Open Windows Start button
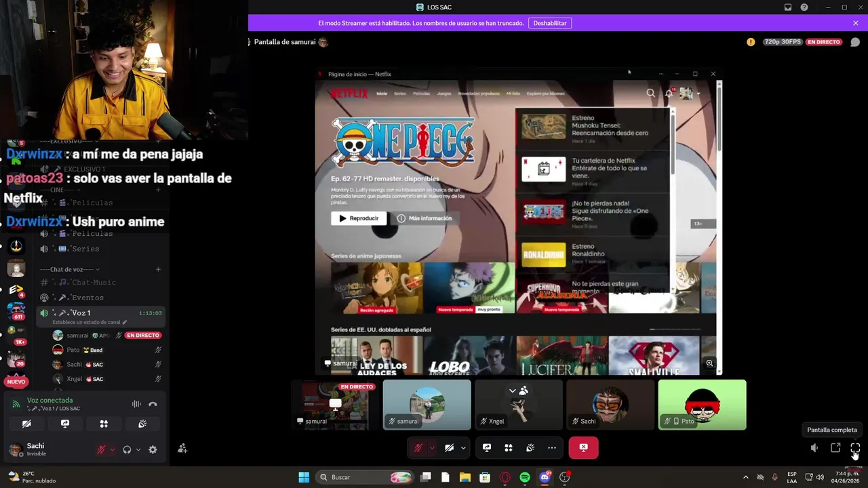 [304, 477]
